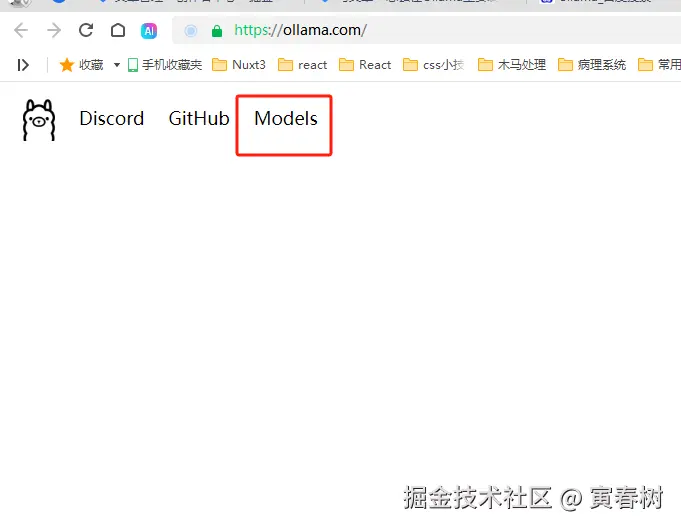Open the GitHub link
The height and width of the screenshot is (529, 681).
coord(199,119)
